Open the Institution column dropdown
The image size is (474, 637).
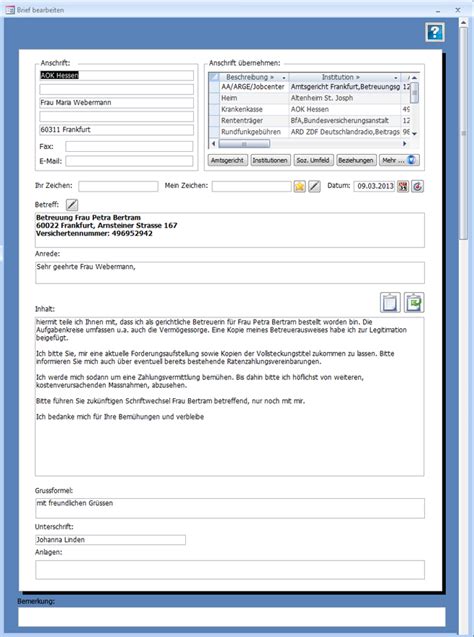click(396, 77)
